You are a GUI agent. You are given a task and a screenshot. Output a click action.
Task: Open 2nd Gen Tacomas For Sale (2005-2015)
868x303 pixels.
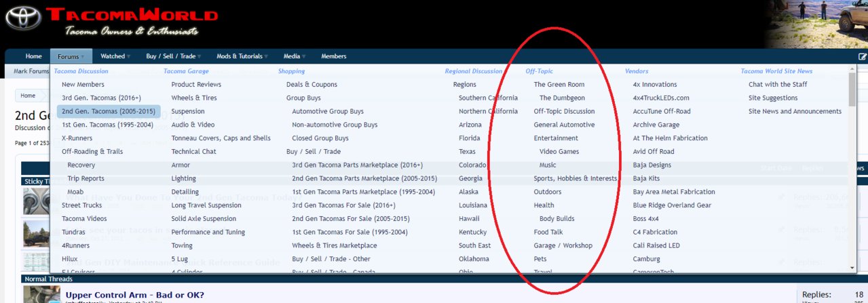point(350,219)
